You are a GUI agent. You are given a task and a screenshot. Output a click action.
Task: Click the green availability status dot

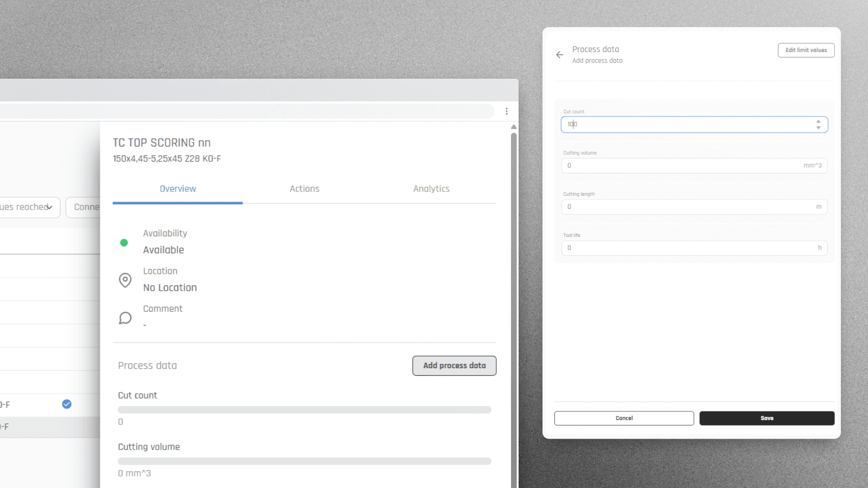(x=124, y=243)
